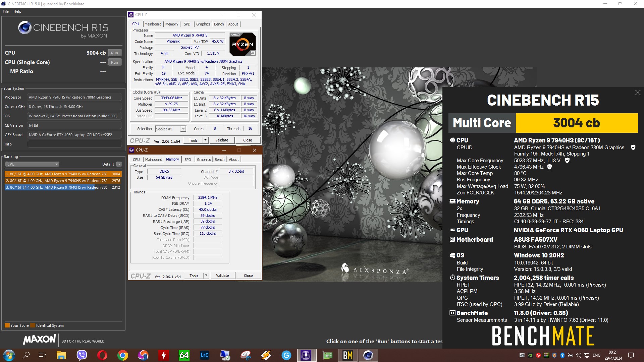Open File Explorer from taskbar
Viewport: 644px width, 362px height.
coord(61,355)
